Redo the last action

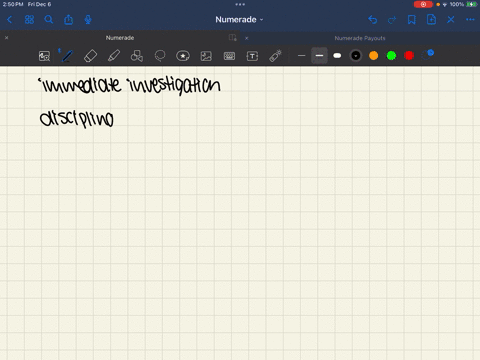[392, 20]
